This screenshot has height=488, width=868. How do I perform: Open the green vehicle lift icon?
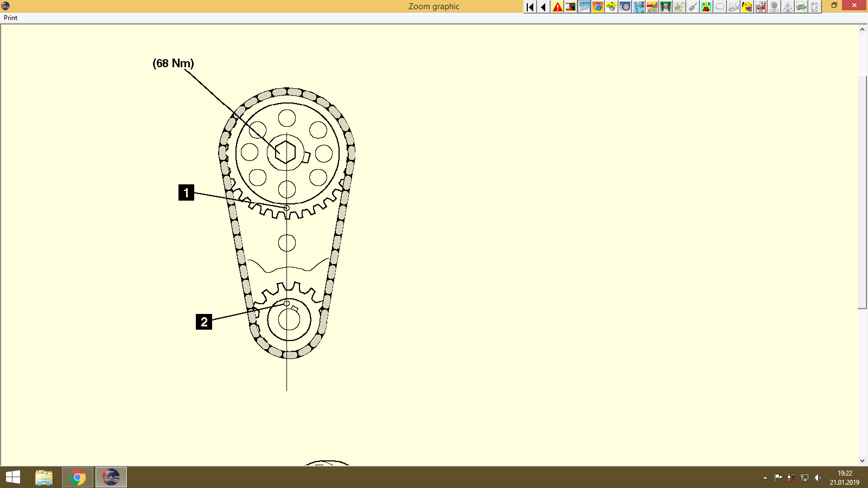click(666, 7)
